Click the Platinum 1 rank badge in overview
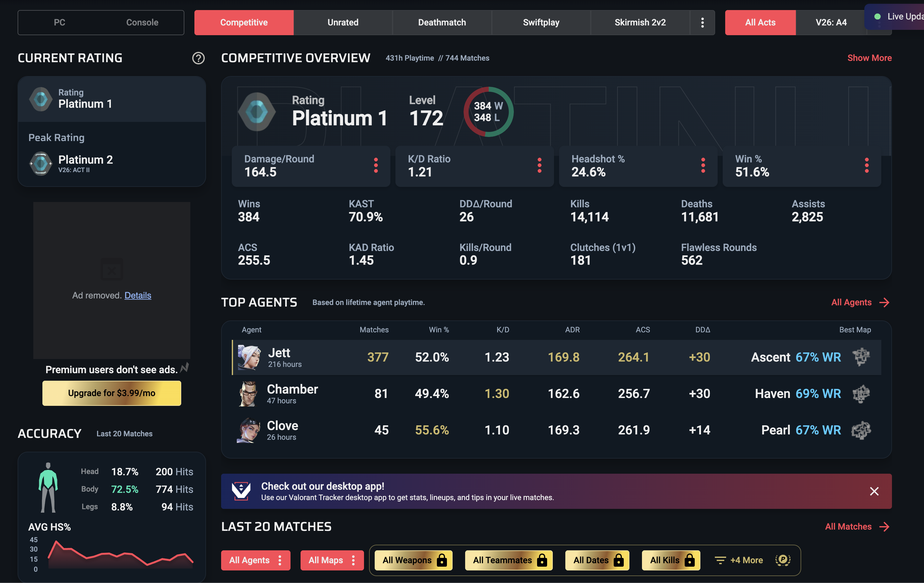The width and height of the screenshot is (924, 583). point(257,112)
